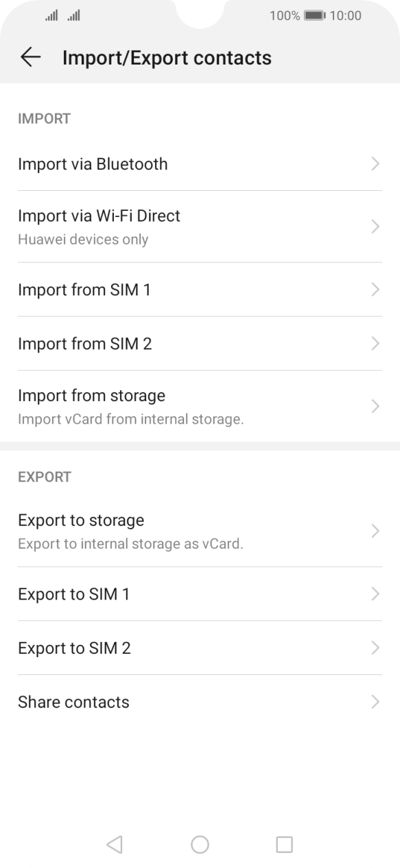Choose Export to SIM 2

point(75,648)
